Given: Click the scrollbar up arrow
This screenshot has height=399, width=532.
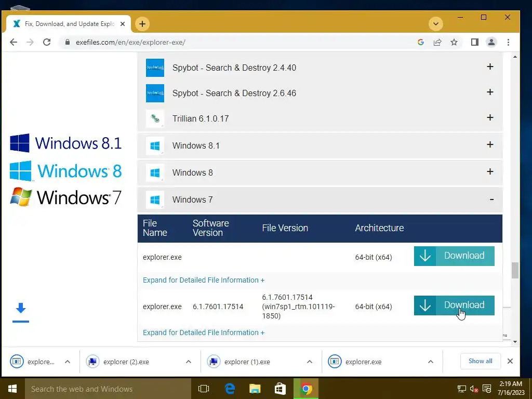Looking at the screenshot, I should 515,57.
